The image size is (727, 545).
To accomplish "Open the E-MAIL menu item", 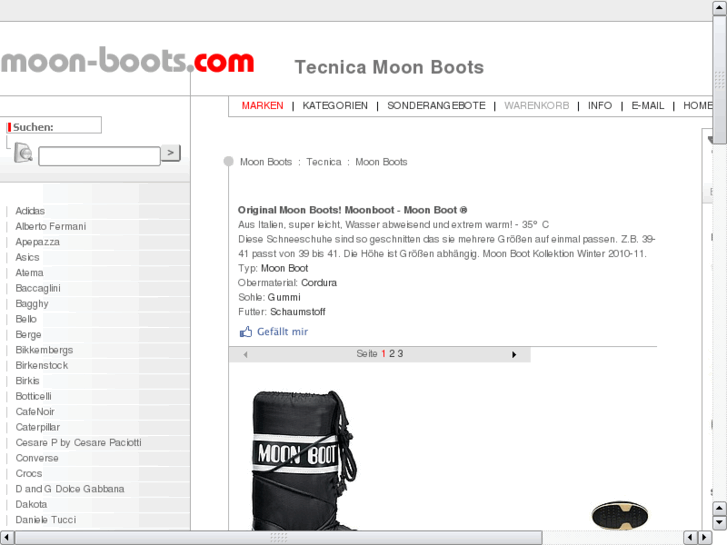I will pos(648,106).
